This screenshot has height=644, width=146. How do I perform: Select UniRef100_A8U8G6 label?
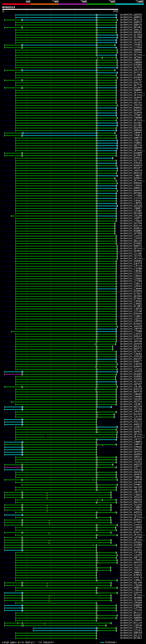pyautogui.click(x=131, y=500)
